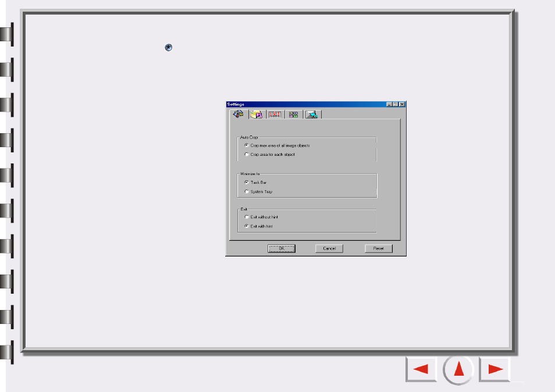The height and width of the screenshot is (392, 555).
Task: Open the Settings tab with folder and picture icon
Action: (257, 115)
